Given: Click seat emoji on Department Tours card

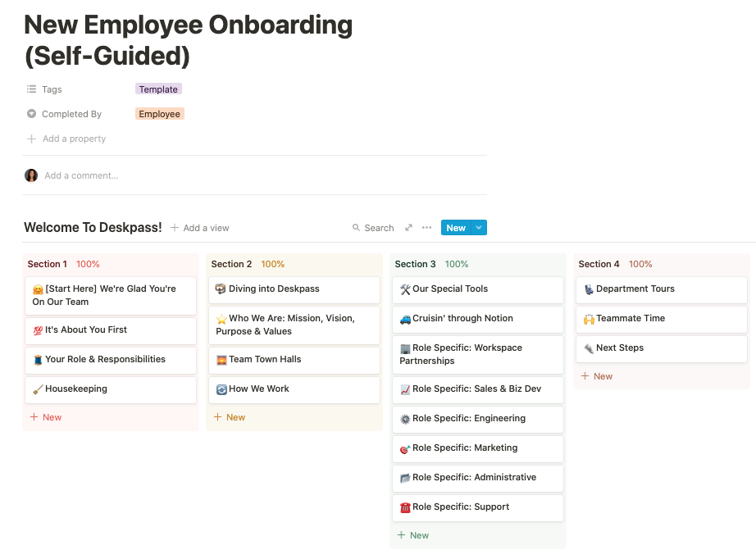Looking at the screenshot, I should coord(590,289).
